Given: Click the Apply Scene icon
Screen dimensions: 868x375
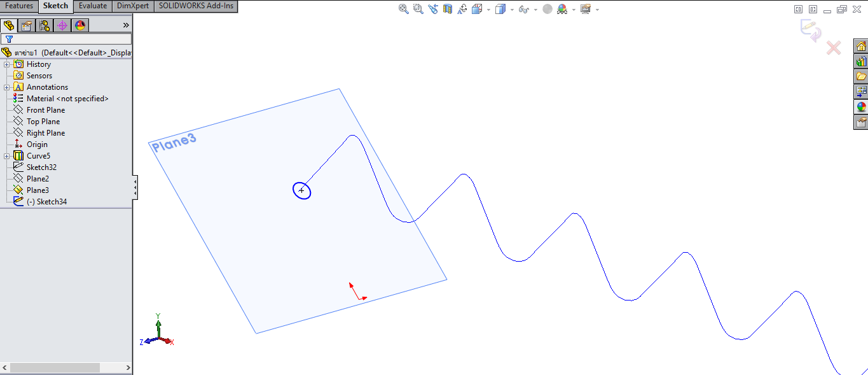Looking at the screenshot, I should click(562, 9).
